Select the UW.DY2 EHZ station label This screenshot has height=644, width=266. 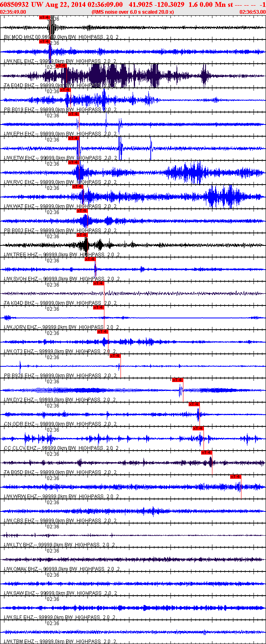[x=60, y=400]
